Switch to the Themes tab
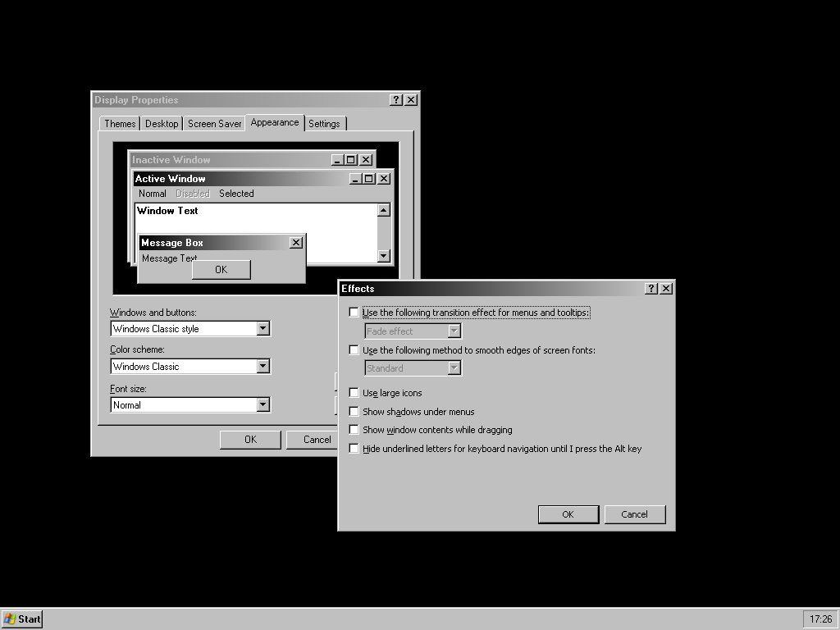 pyautogui.click(x=120, y=124)
